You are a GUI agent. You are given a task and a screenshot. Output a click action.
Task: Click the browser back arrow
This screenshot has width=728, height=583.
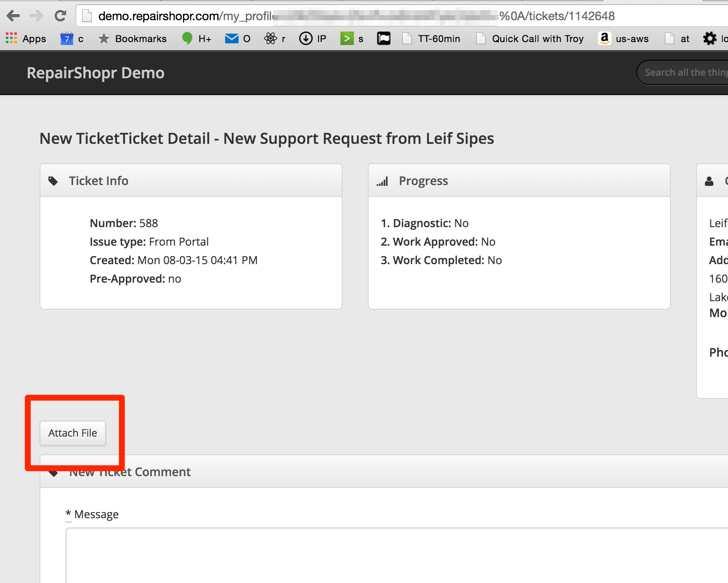pos(13,16)
